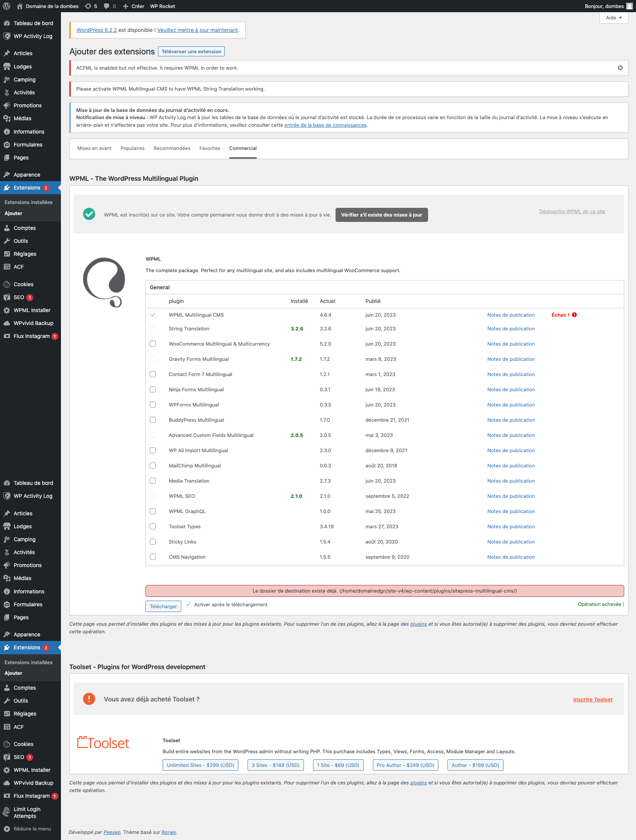The width and height of the screenshot is (636, 840).
Task: Click the Camping icon in upper sidebar
Action: 7,80
